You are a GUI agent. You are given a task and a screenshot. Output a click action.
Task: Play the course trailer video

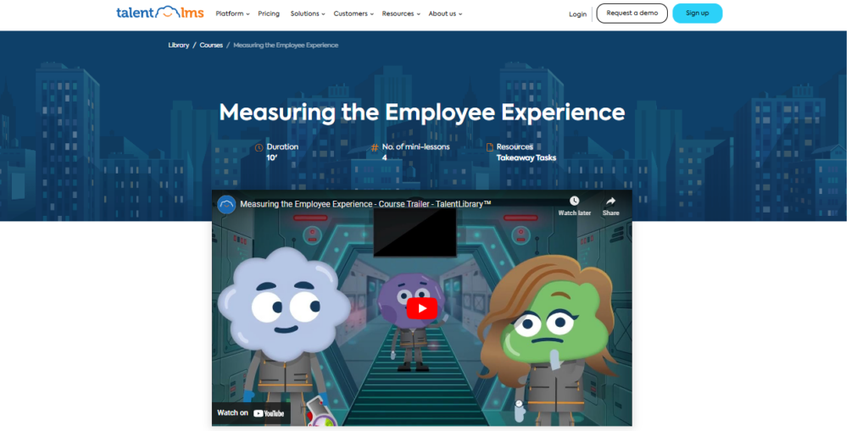pyautogui.click(x=422, y=308)
